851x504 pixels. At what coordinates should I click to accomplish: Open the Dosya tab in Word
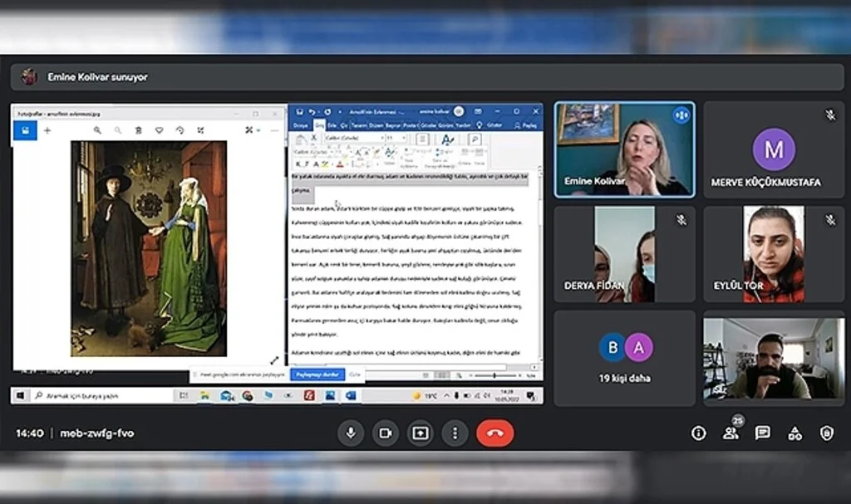[x=300, y=125]
